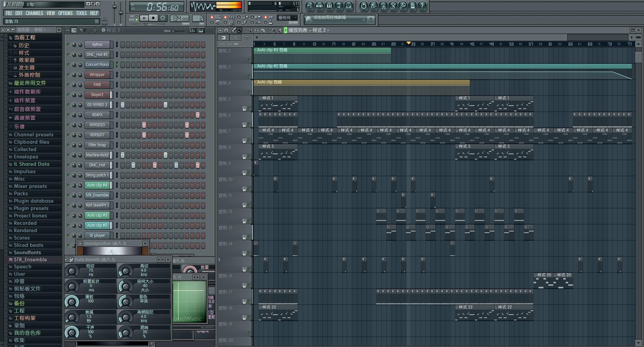Select the STR_Ensemble channel button
This screenshot has height=347, width=644.
97,195
